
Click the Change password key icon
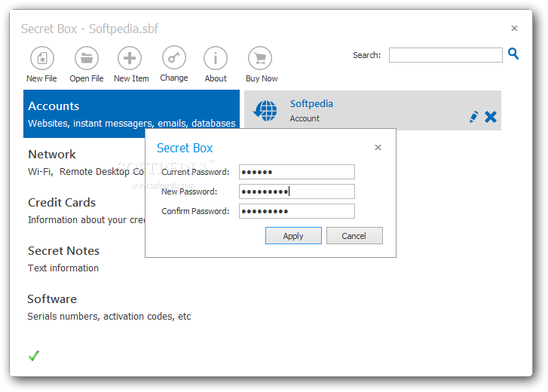[174, 57]
